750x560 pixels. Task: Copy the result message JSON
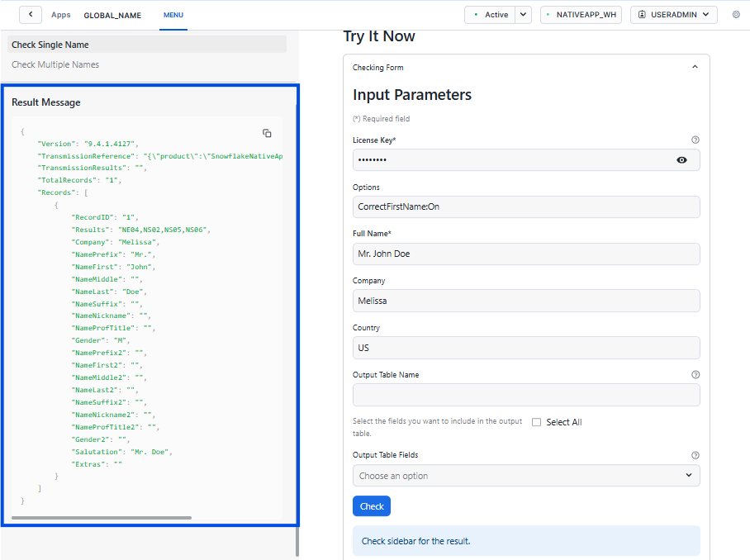click(x=267, y=133)
